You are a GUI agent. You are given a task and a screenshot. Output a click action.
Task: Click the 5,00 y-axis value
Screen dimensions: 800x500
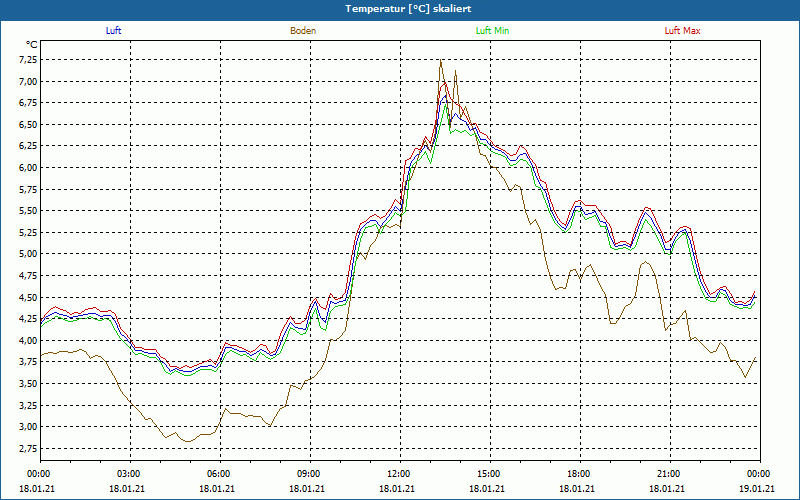pos(28,254)
